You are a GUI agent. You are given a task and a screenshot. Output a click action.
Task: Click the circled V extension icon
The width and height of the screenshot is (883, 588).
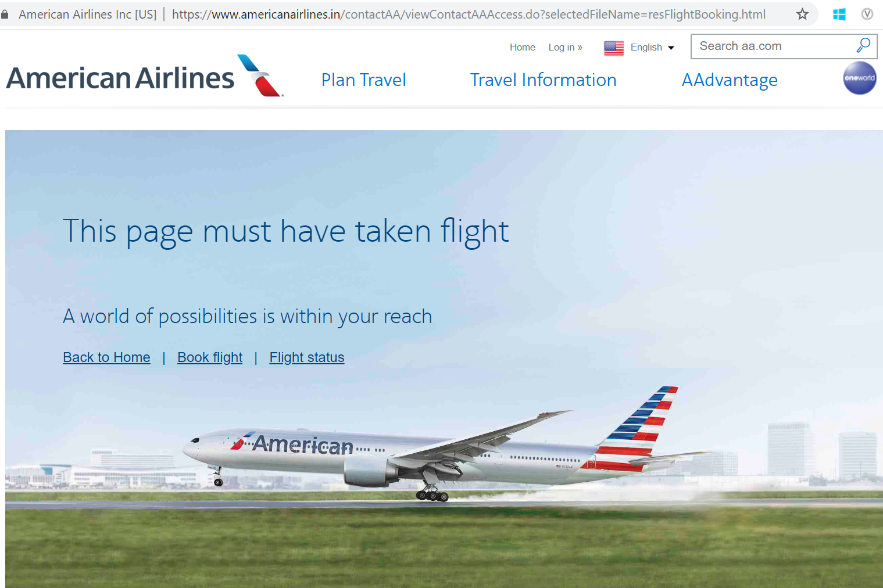867,14
